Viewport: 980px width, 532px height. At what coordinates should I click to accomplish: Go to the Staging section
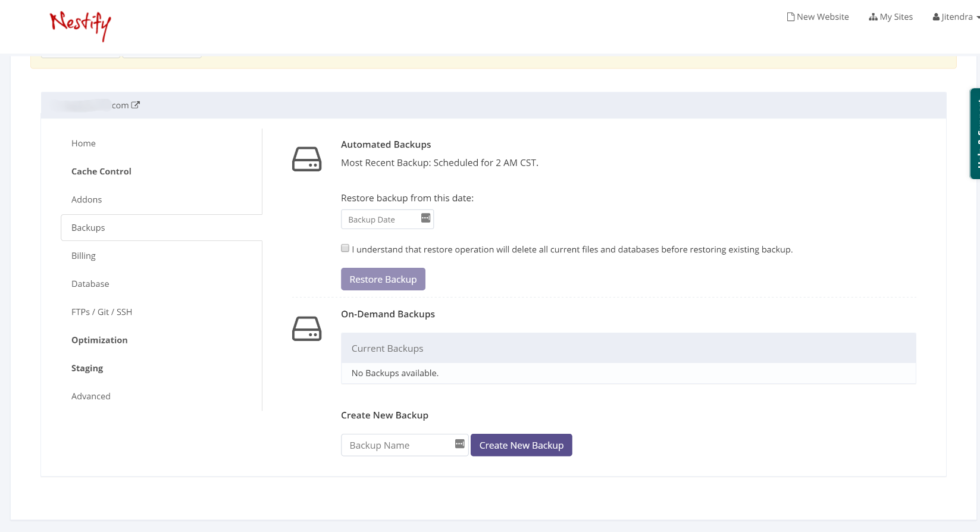87,368
